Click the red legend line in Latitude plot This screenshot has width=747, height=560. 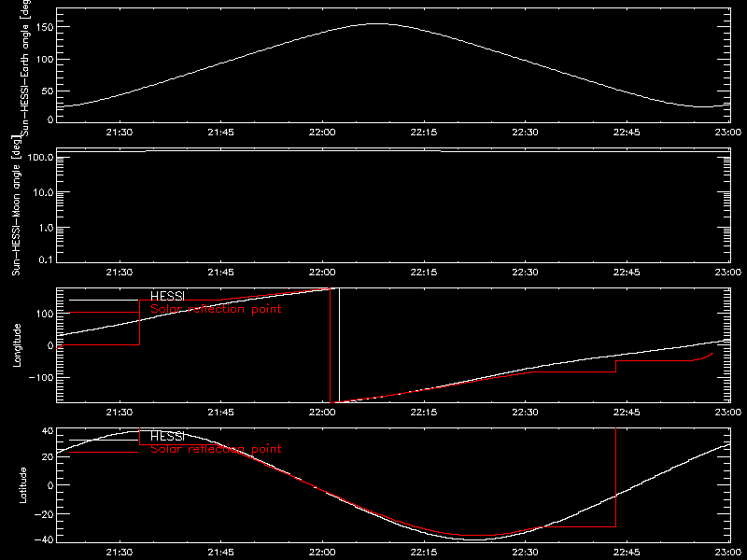pos(104,452)
